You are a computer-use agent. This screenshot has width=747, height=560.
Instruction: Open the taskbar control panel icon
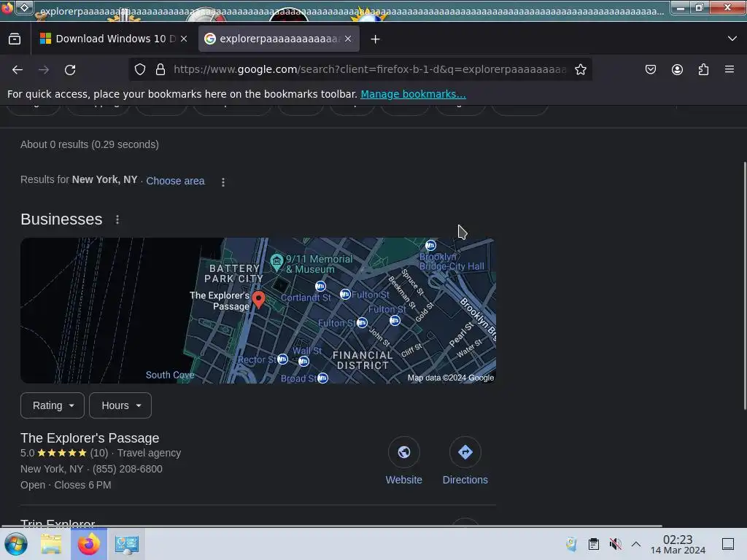pos(127,544)
